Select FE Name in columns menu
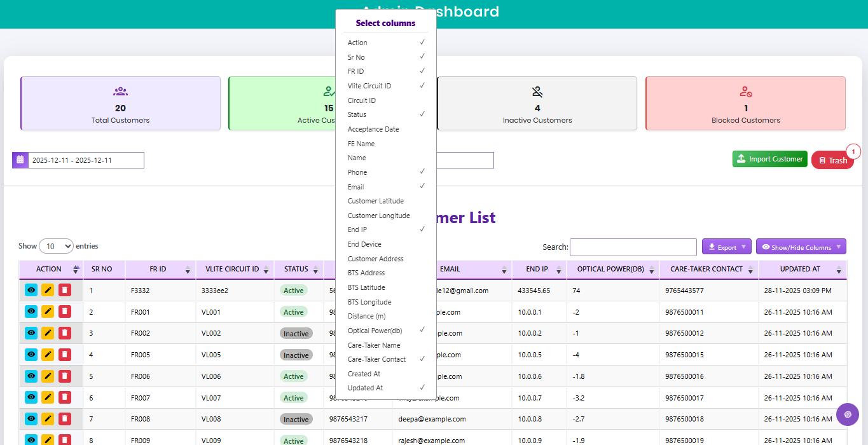 point(386,144)
